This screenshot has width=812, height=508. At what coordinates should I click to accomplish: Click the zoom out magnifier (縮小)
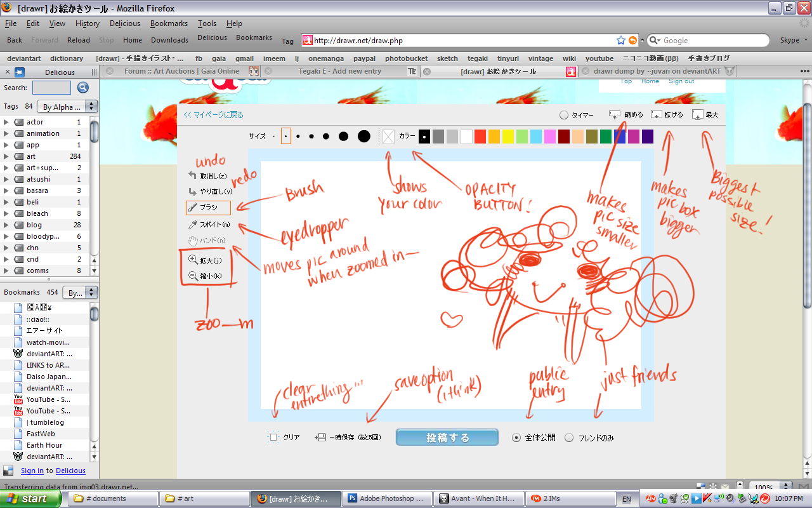(193, 276)
